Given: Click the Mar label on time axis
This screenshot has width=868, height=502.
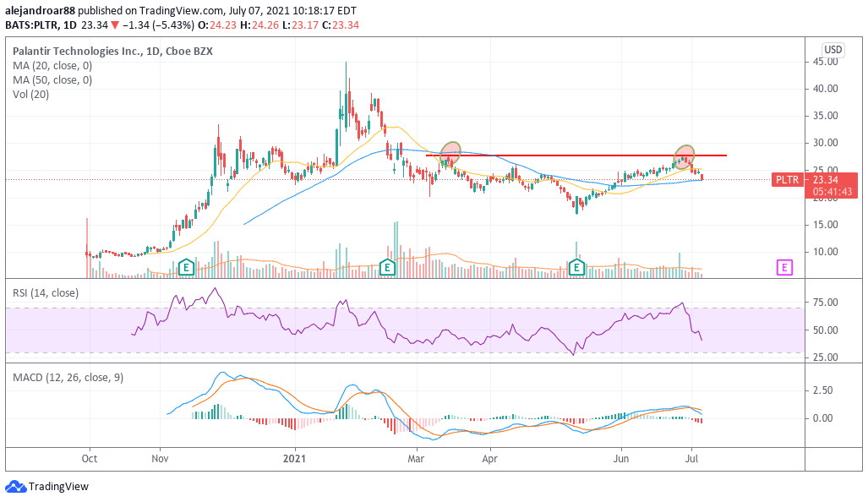Looking at the screenshot, I should [x=416, y=458].
